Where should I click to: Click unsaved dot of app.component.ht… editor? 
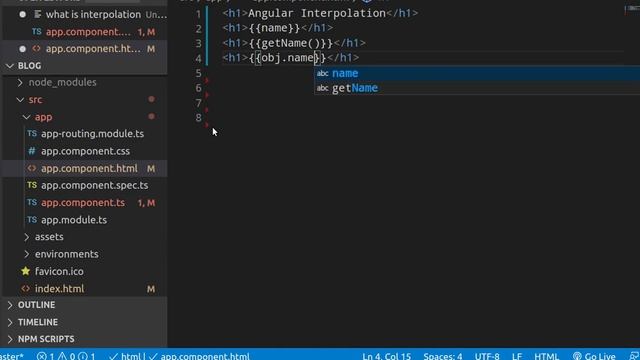pos(22,49)
